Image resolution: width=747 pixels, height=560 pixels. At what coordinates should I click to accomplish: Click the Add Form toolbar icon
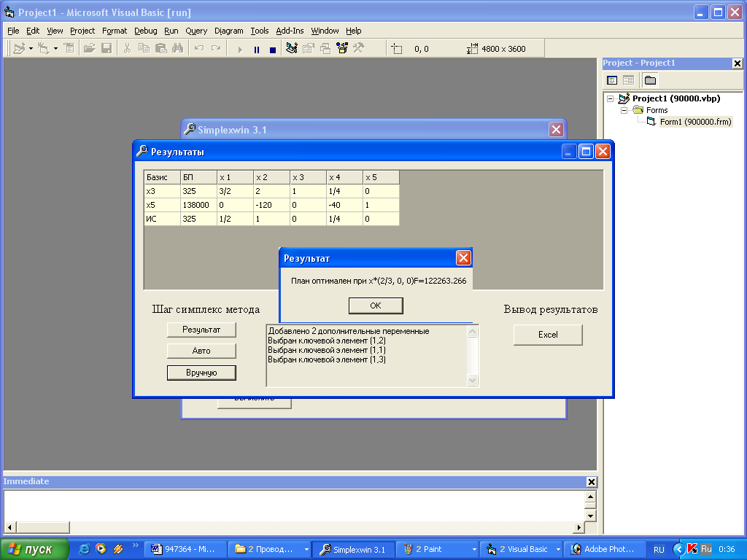tap(43, 49)
